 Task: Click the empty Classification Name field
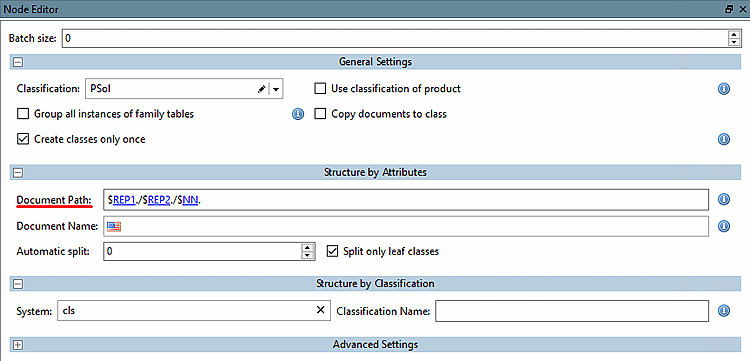572,311
